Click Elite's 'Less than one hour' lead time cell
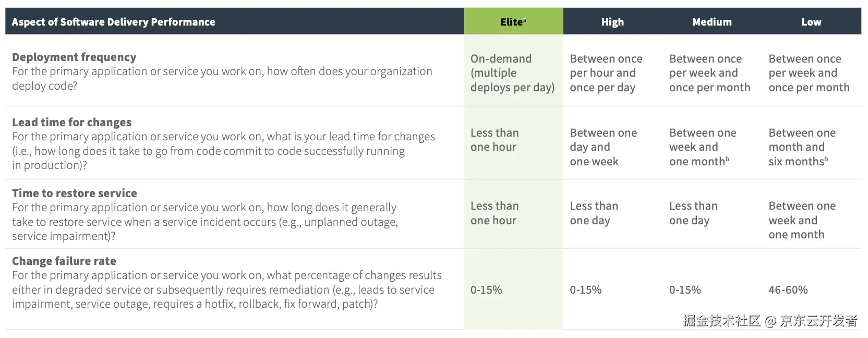The height and width of the screenshot is (338, 868). click(494, 140)
